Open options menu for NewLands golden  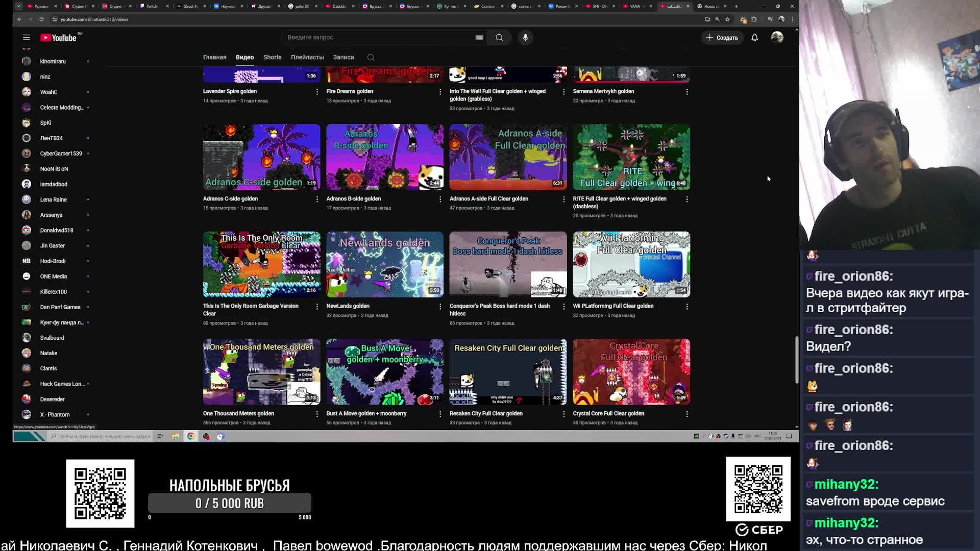click(440, 307)
